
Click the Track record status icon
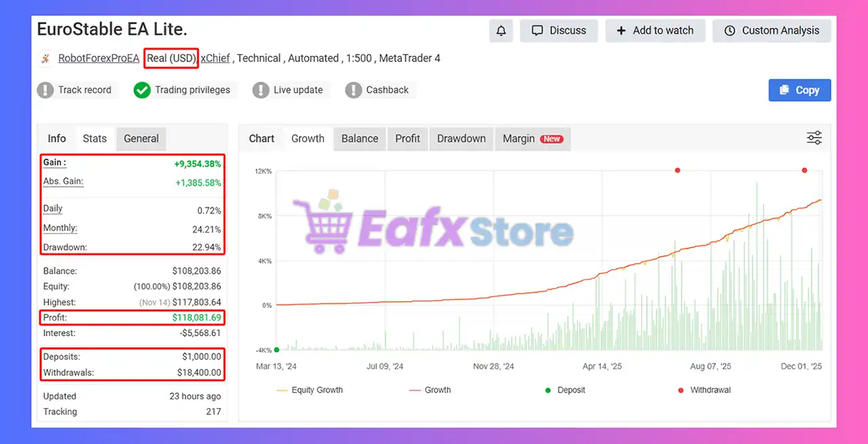(x=45, y=89)
